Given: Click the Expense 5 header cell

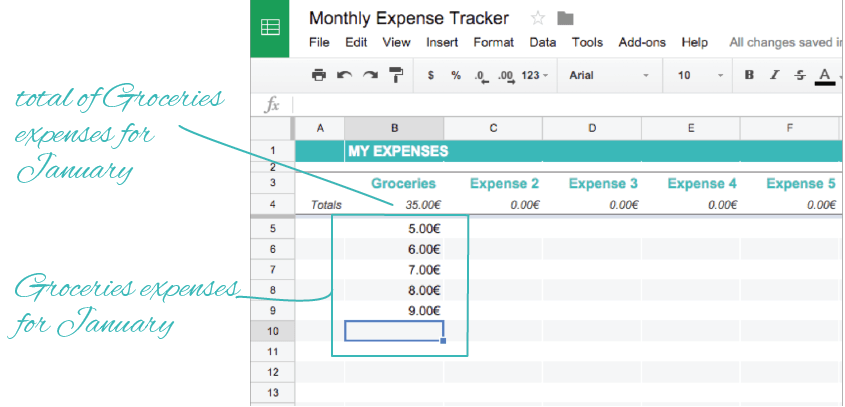Looking at the screenshot, I should point(789,183).
